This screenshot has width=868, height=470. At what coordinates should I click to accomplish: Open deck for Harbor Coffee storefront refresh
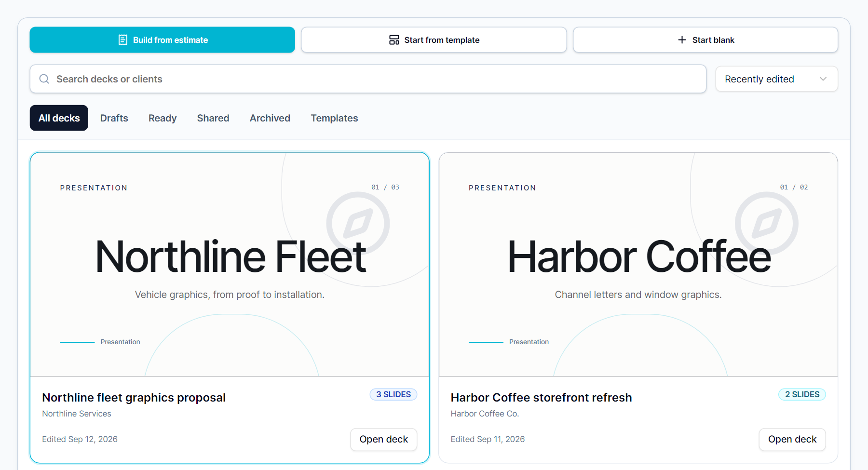coord(792,440)
